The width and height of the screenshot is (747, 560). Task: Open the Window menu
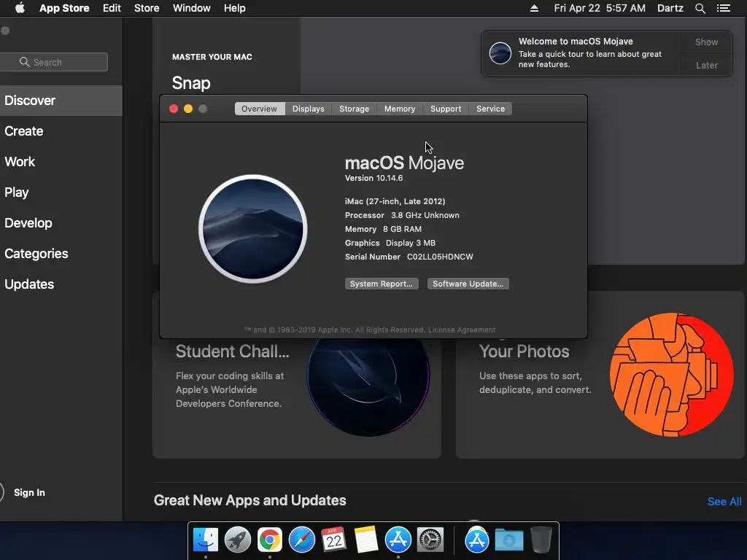(x=192, y=8)
